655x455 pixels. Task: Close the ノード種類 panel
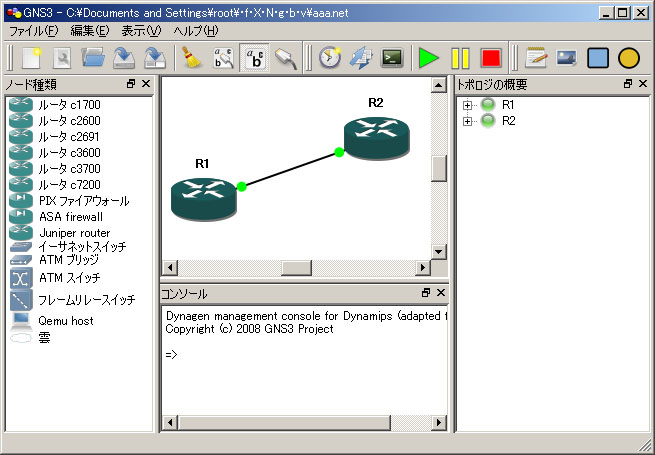146,84
